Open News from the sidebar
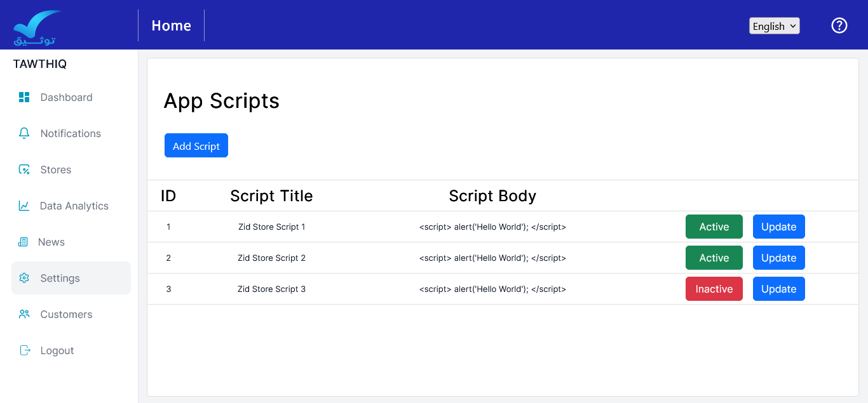 tap(71, 242)
